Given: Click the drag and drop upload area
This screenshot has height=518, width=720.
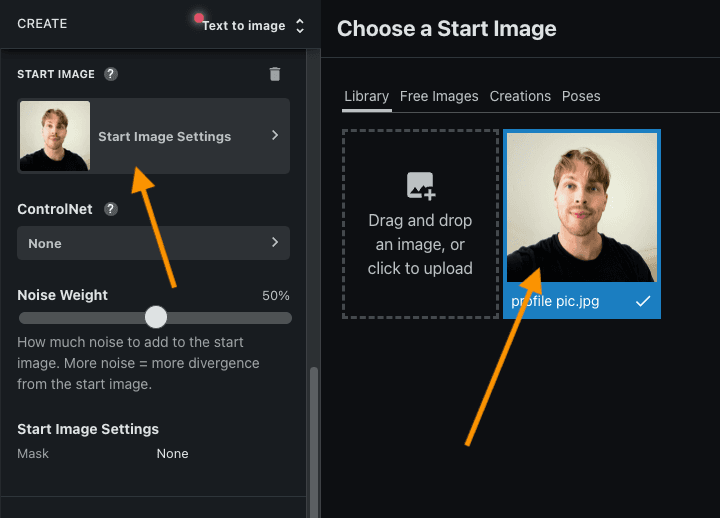Looking at the screenshot, I should click(x=420, y=224).
